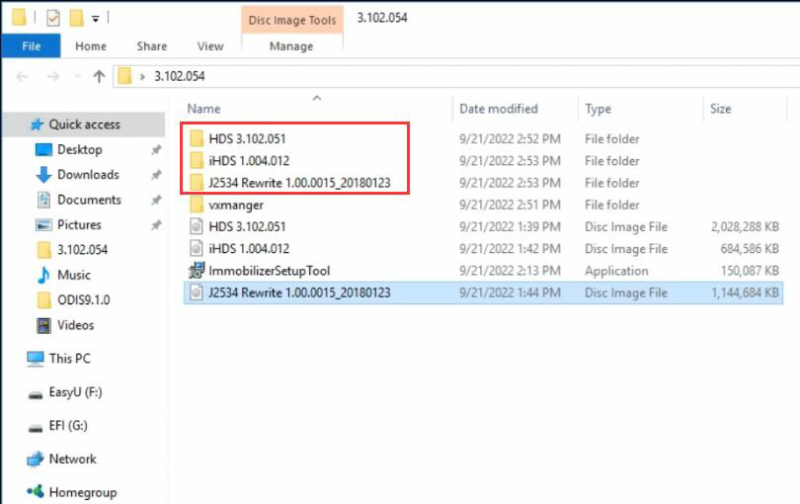Unpin Downloads from Quick access
Viewport: 800px width, 504px height.
point(156,174)
